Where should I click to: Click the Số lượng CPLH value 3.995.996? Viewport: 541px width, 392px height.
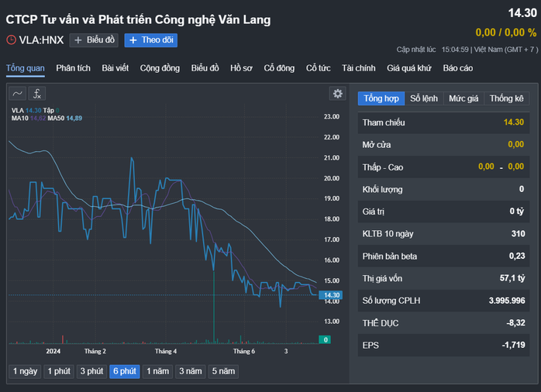click(506, 301)
